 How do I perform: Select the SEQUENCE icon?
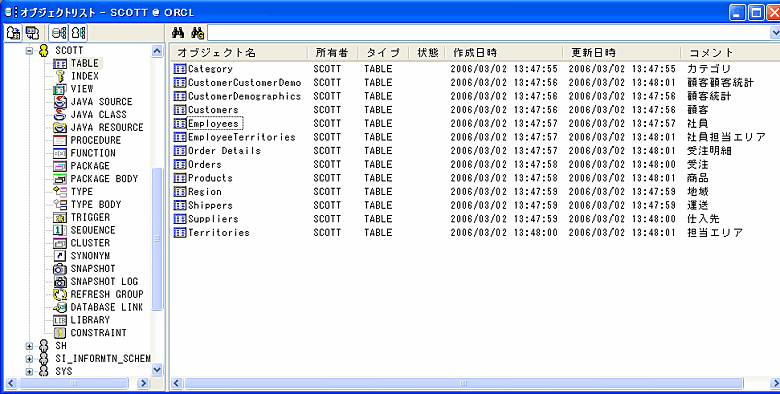pos(60,230)
